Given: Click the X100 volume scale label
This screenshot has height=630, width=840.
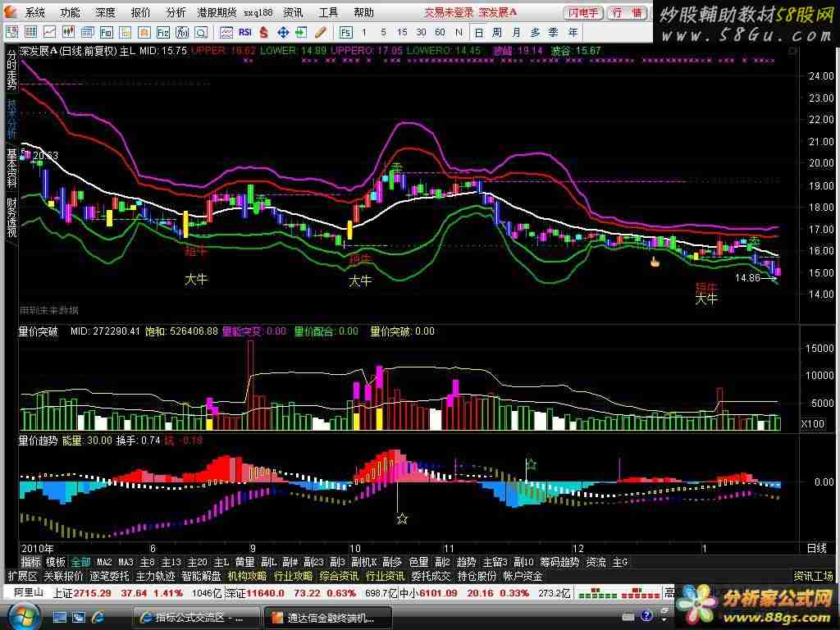Looking at the screenshot, I should [x=813, y=424].
